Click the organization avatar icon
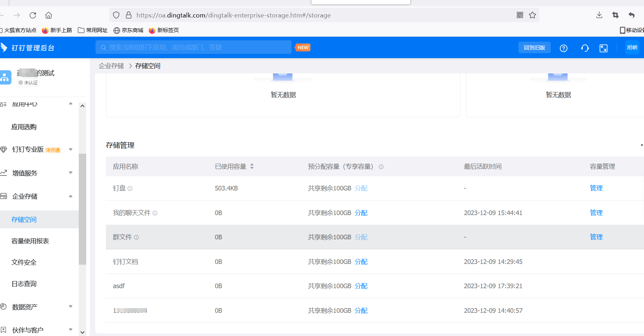The height and width of the screenshot is (336, 644). click(x=5, y=77)
